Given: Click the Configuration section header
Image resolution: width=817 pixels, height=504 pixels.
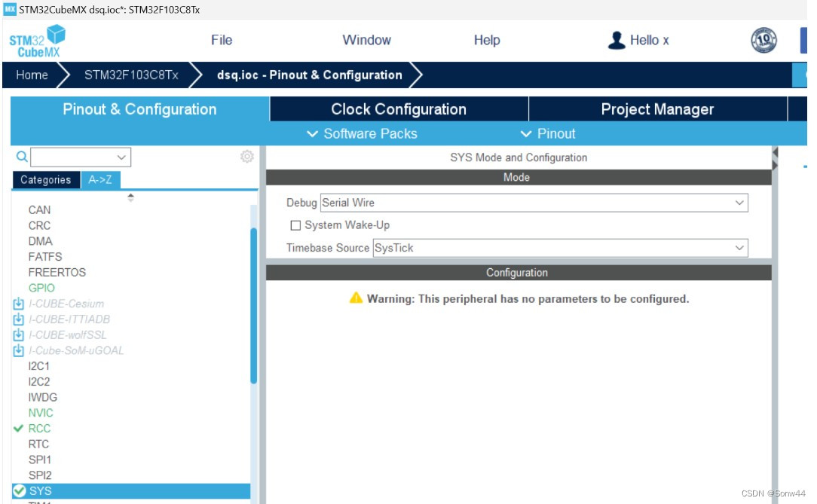Looking at the screenshot, I should tap(519, 273).
